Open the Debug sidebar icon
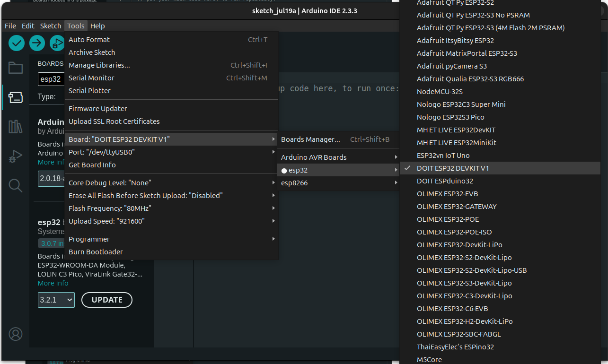Screen dimensions: 608x364 pos(16,156)
